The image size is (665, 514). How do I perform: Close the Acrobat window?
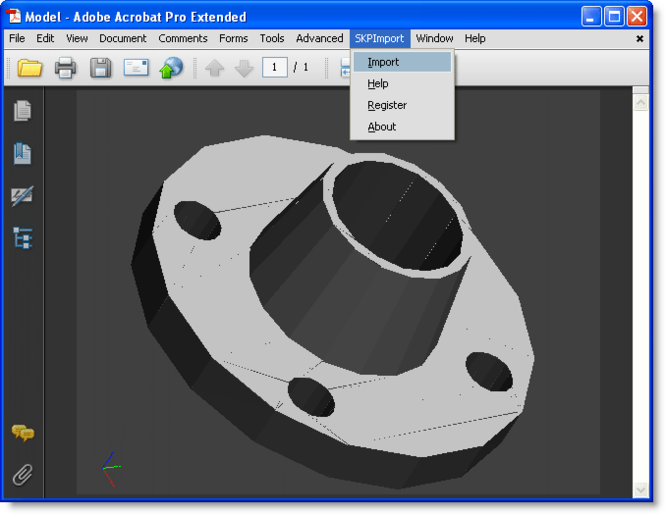tap(637, 17)
